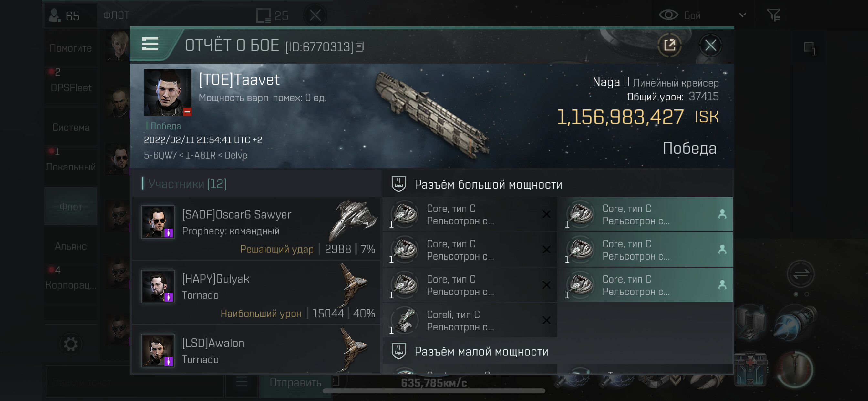868x401 pixels.
Task: Copy the battle report ID
Action: coord(360,47)
